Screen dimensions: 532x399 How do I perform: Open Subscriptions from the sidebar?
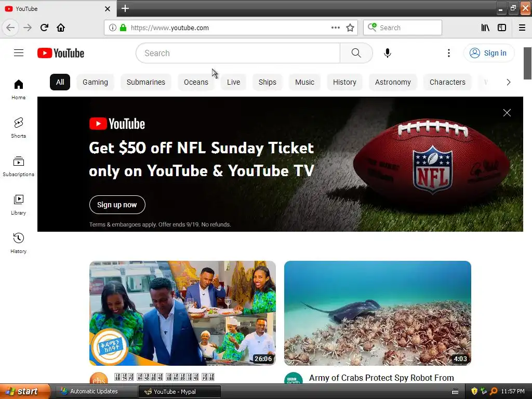pos(19,166)
